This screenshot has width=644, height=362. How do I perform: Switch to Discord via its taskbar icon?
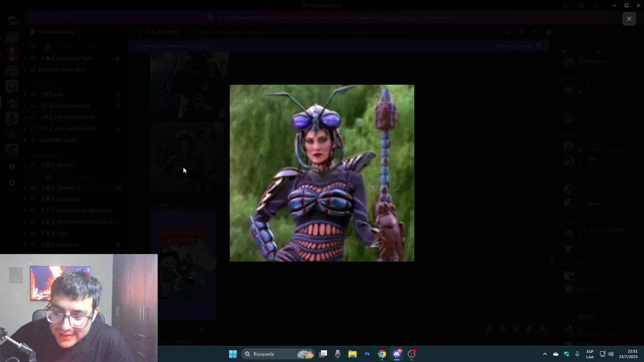click(x=397, y=354)
